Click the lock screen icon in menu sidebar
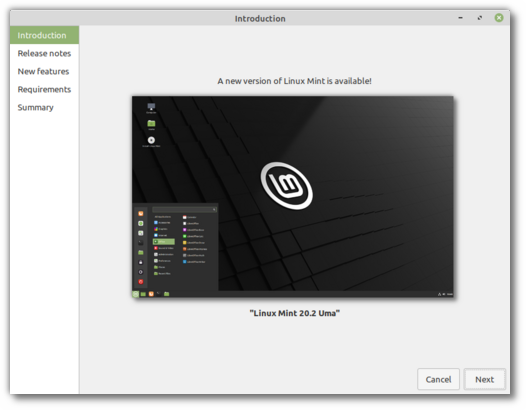The image size is (526, 410). coord(141,262)
